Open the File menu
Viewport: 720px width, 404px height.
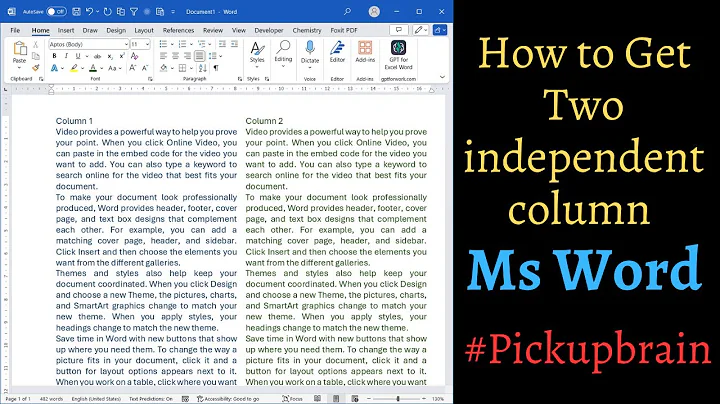click(15, 30)
